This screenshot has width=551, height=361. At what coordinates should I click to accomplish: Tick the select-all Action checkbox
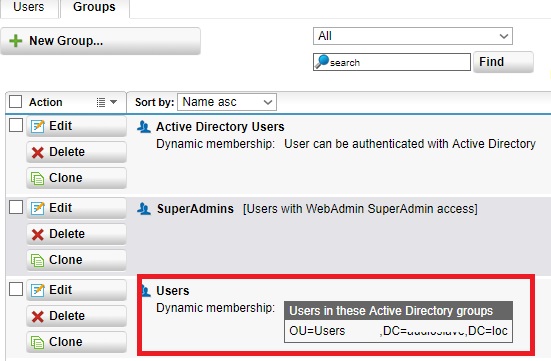[x=15, y=102]
